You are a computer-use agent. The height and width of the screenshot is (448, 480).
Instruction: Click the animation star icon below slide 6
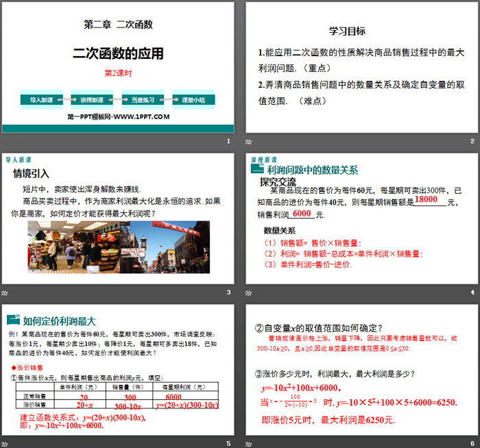(249, 443)
